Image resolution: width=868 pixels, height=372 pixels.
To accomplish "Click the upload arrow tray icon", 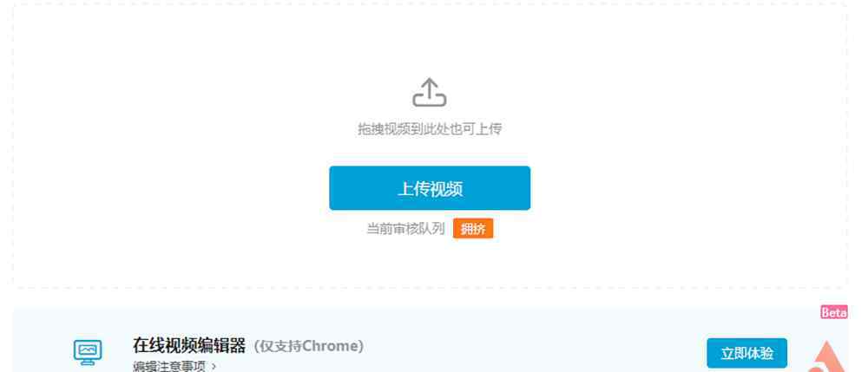I will click(x=430, y=92).
